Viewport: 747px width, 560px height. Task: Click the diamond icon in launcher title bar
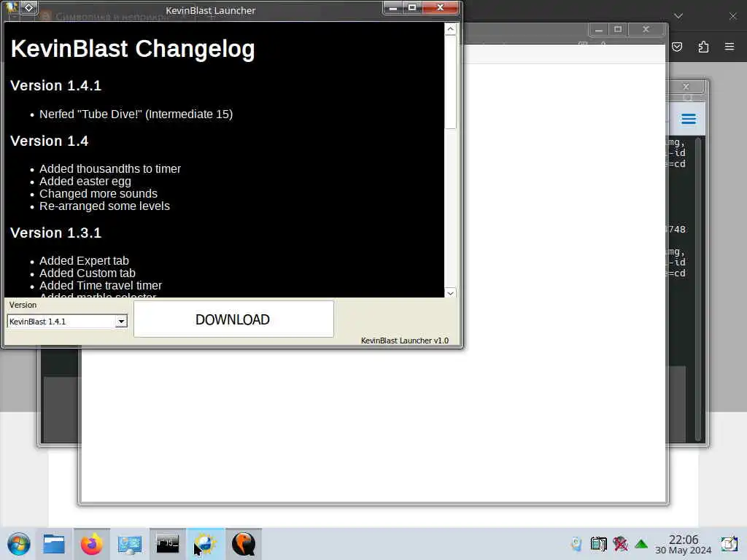tap(28, 7)
